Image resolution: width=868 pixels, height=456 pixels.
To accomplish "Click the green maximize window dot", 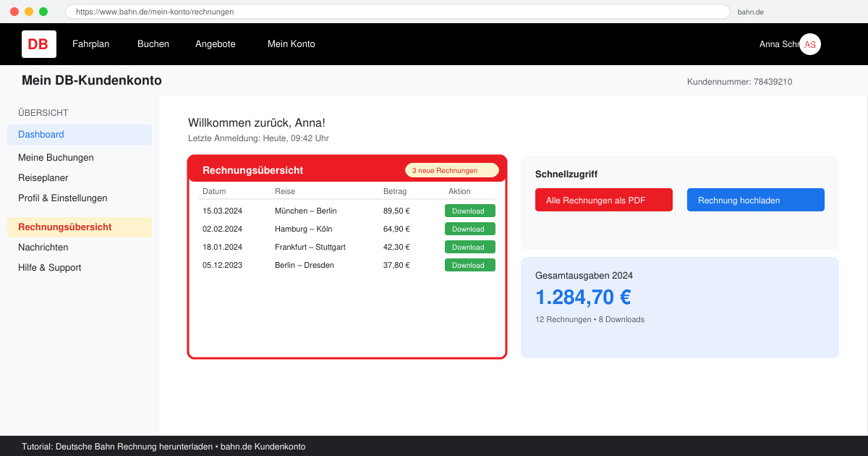I will pyautogui.click(x=43, y=12).
